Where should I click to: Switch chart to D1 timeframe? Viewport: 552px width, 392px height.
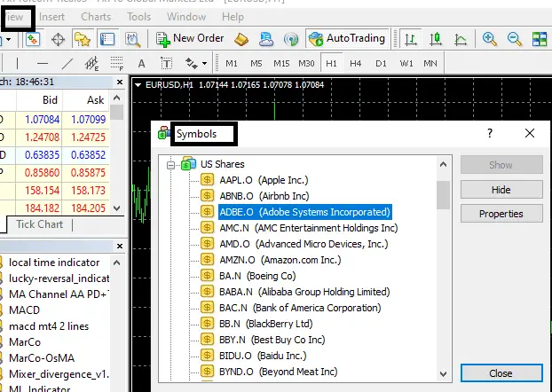pyautogui.click(x=381, y=64)
